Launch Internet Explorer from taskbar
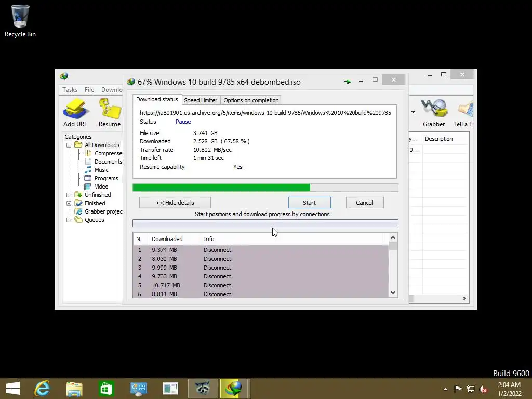 pos(43,389)
